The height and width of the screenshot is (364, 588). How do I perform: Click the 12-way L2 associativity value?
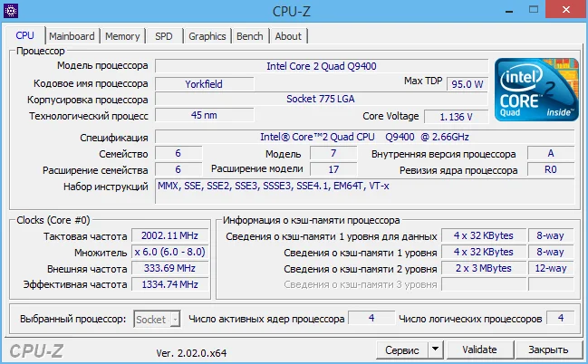551,268
